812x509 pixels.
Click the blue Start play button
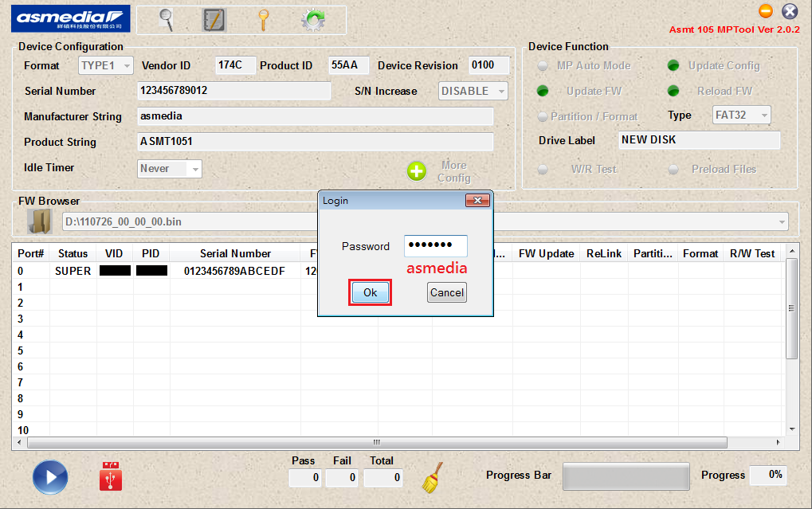point(50,477)
